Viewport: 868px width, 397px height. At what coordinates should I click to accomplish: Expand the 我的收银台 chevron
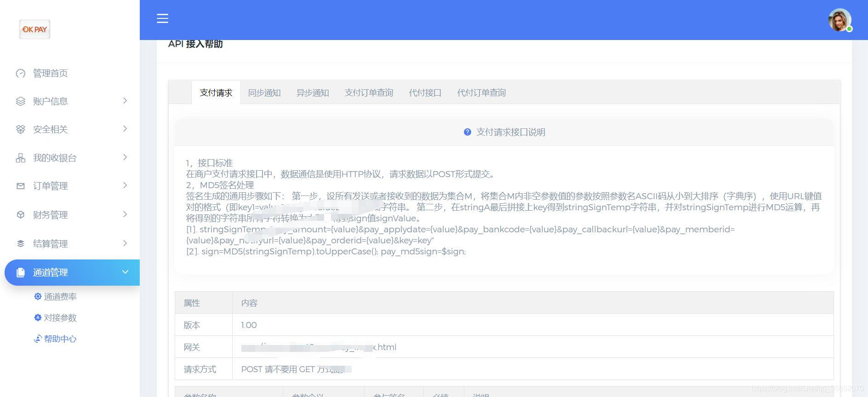pyautogui.click(x=125, y=157)
